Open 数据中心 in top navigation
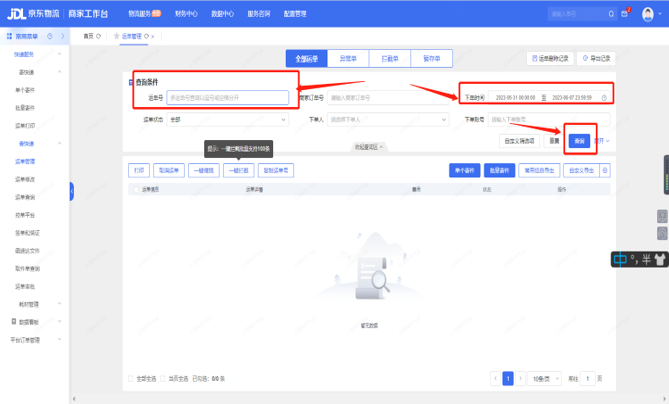669x404 pixels. pyautogui.click(x=222, y=14)
